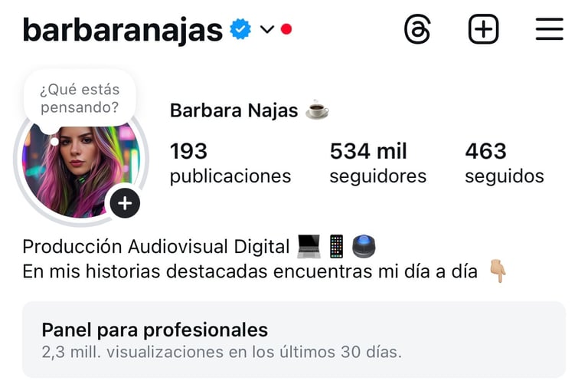
Task: View the 534 mil seguidores list
Action: (377, 163)
